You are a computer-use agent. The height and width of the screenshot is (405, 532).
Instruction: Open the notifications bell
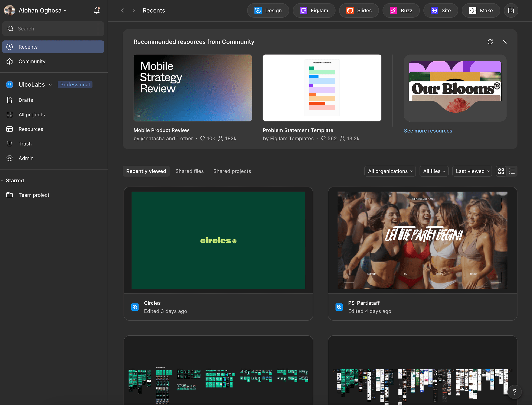(x=97, y=10)
